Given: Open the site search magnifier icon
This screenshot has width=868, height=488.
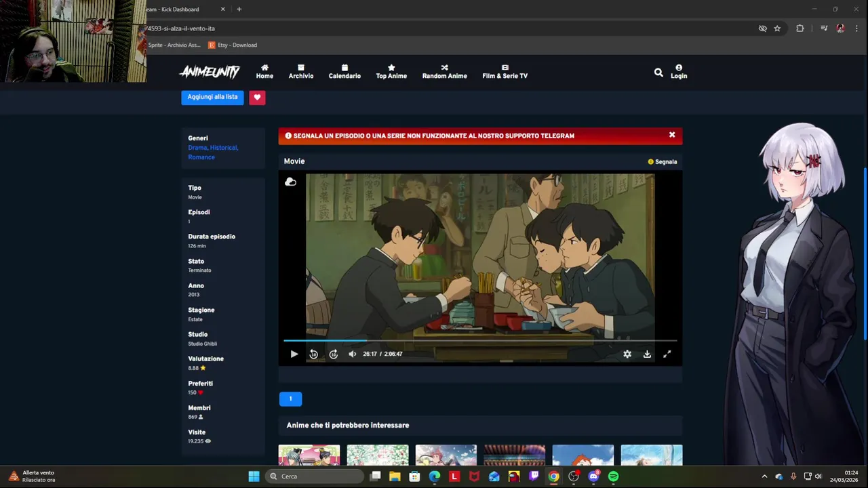Looking at the screenshot, I should pyautogui.click(x=658, y=72).
